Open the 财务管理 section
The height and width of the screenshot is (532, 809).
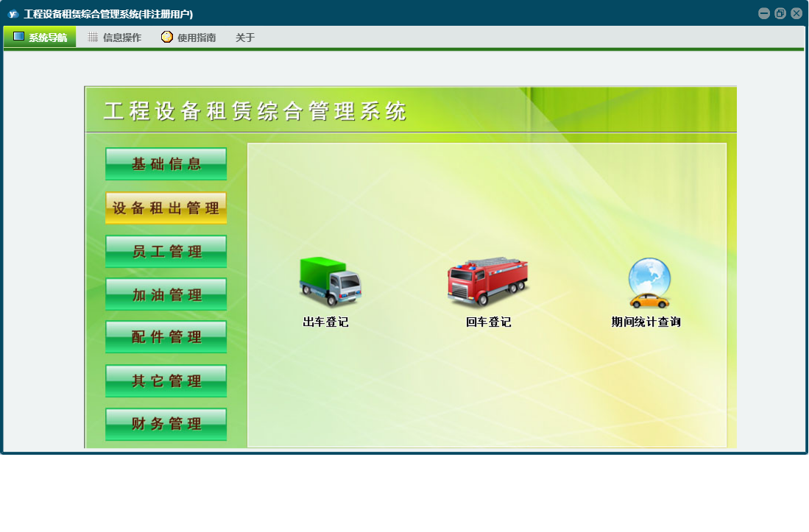[166, 424]
